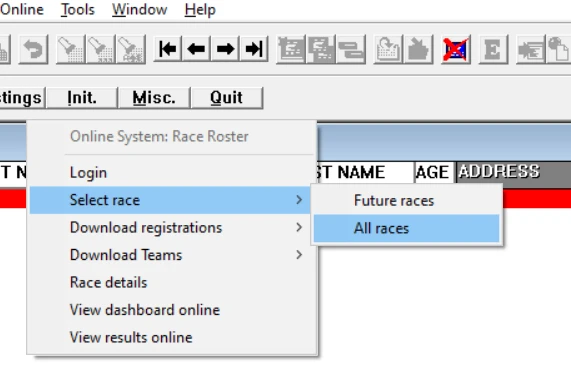Click the second grid layout toolbar icon
This screenshot has height=374, width=571.
(321, 49)
